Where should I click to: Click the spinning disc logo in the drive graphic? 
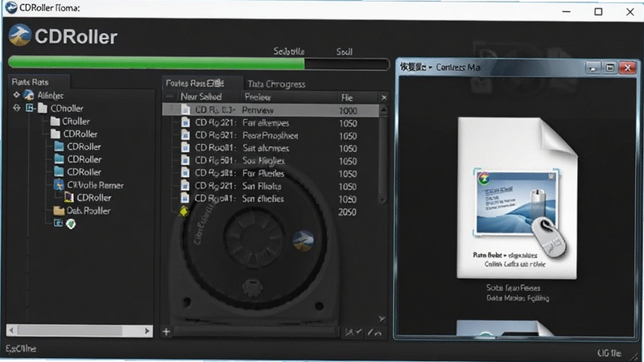(303, 241)
